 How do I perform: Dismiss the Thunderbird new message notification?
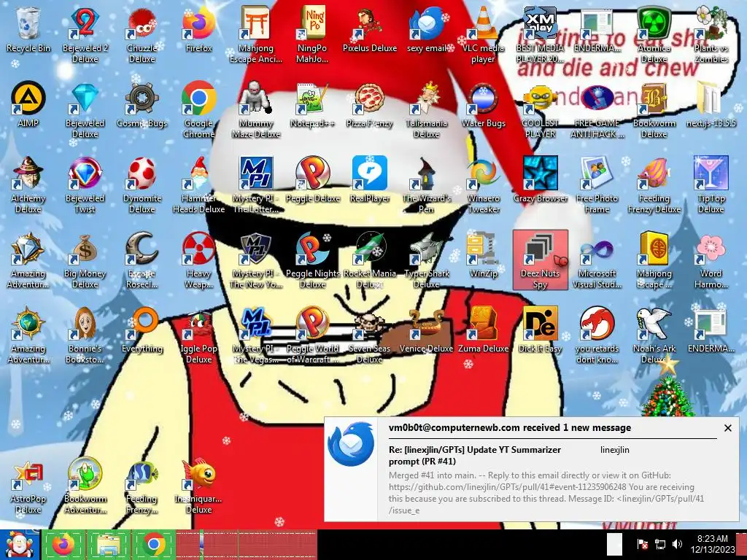point(727,428)
